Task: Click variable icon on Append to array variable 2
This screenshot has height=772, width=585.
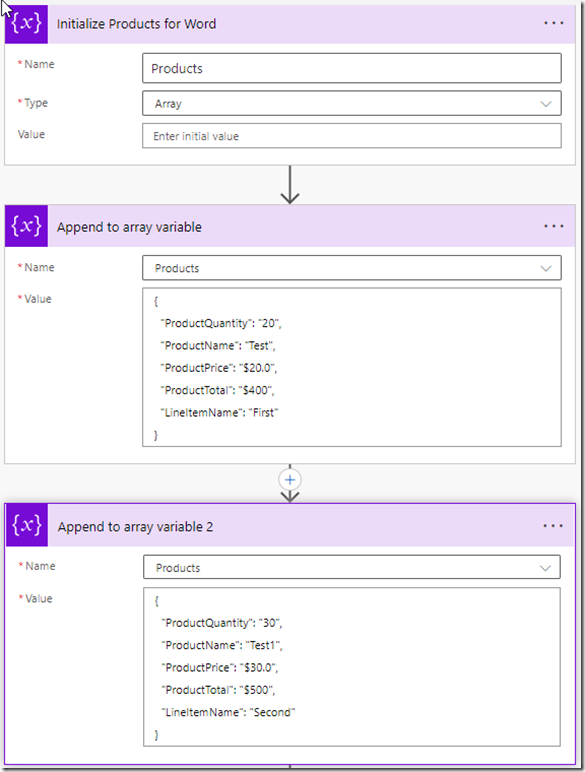Action: [x=27, y=525]
